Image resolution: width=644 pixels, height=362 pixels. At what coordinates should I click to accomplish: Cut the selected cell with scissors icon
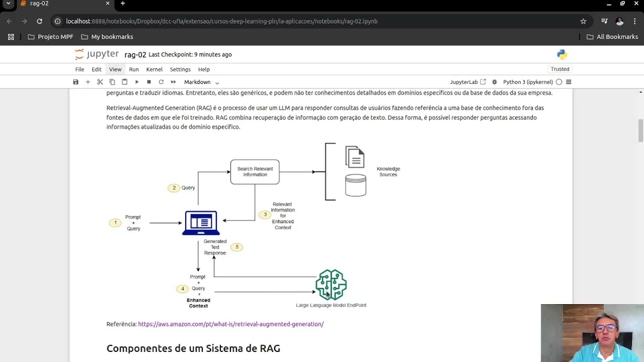[100, 82]
